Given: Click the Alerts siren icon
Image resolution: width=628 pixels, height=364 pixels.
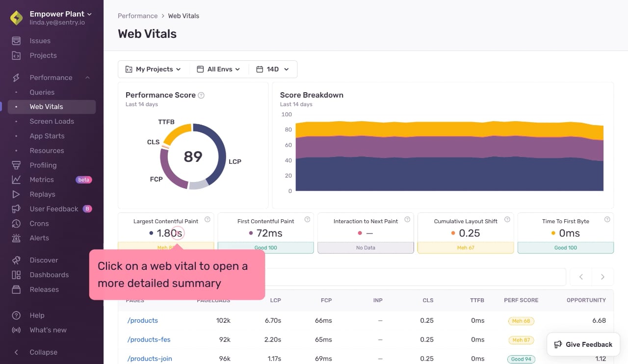Looking at the screenshot, I should [x=16, y=238].
